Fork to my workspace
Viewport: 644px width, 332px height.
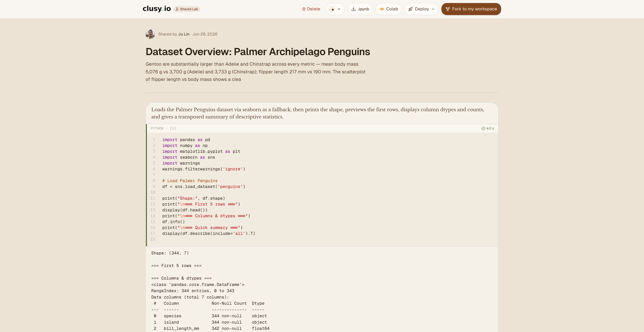pos(471,9)
